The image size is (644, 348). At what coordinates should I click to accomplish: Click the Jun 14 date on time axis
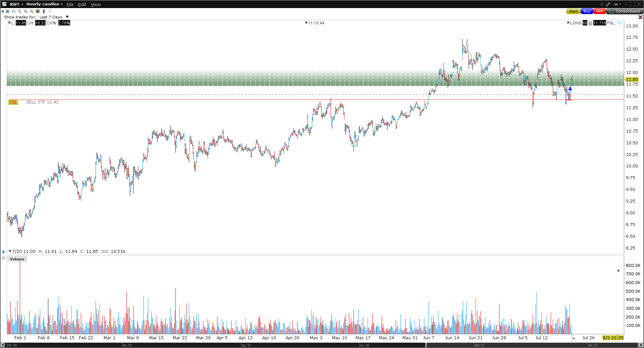452,338
